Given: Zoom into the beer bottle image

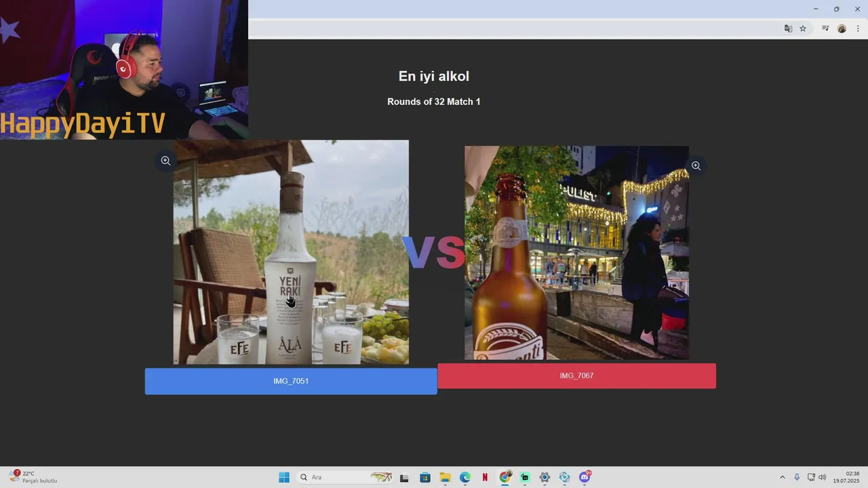Looking at the screenshot, I should pos(696,166).
